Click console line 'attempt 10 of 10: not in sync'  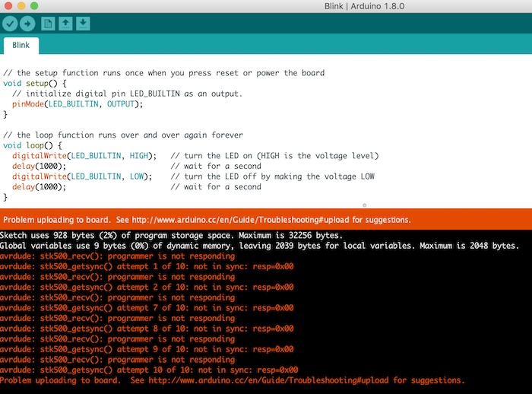tap(149, 370)
